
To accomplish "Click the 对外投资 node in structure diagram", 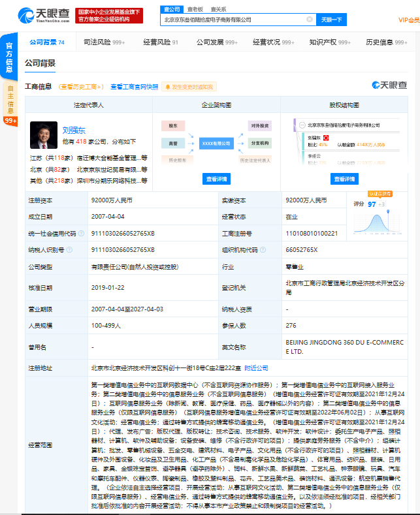I will point(259,126).
